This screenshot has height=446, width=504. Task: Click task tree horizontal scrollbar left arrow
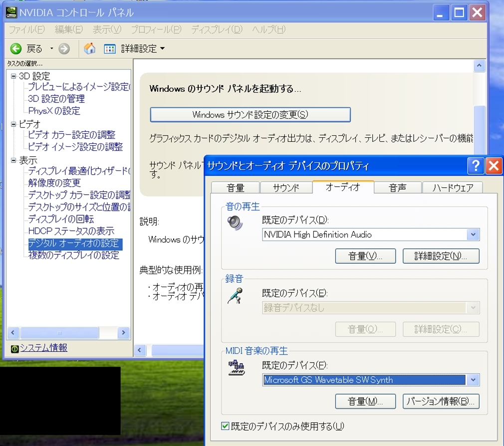click(x=13, y=333)
